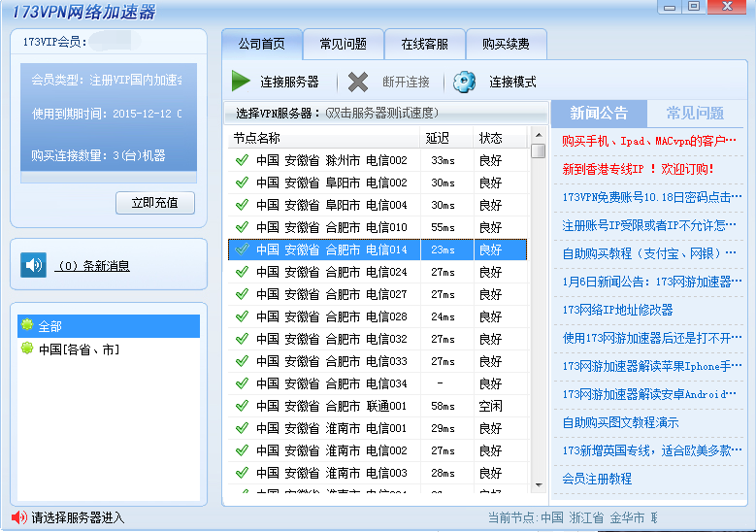Click checkmark icon of 合肥市 联通001 row
Image resolution: width=756 pixels, height=532 pixels.
tap(242, 406)
